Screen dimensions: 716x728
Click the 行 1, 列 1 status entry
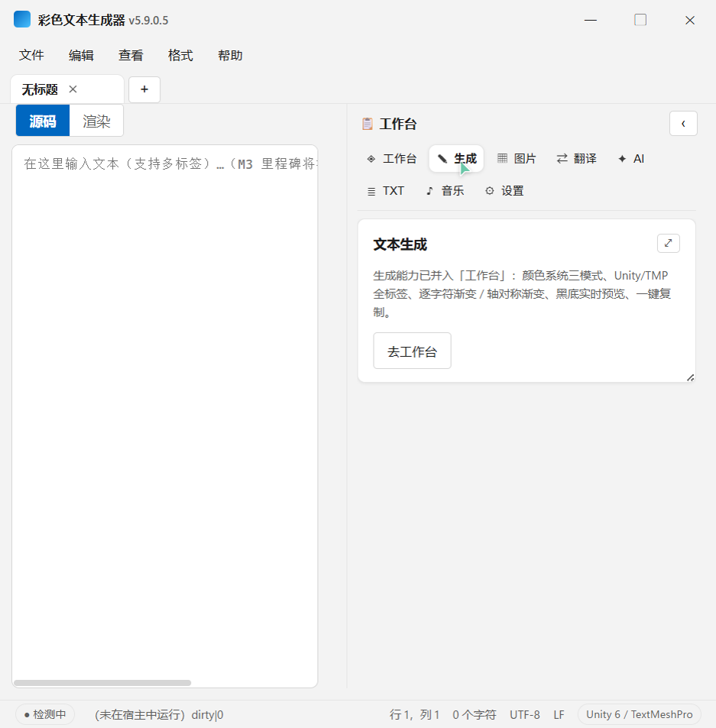pos(414,714)
